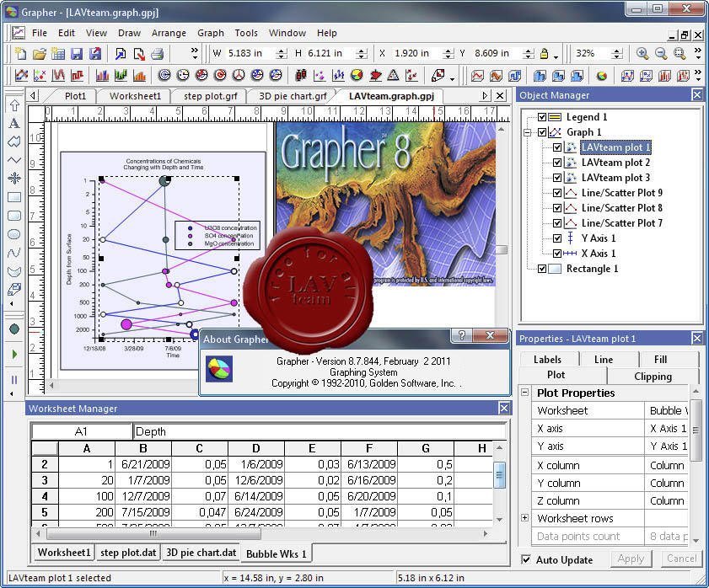Select the Polygon draw tool

point(14,142)
